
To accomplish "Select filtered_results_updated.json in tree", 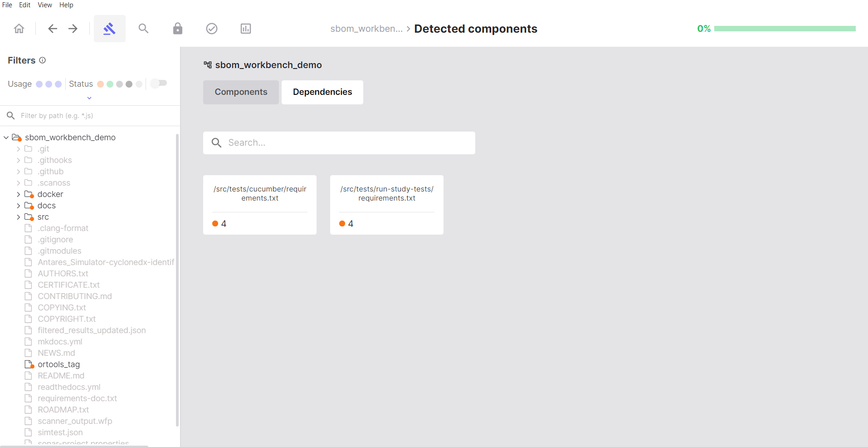I will tap(92, 330).
